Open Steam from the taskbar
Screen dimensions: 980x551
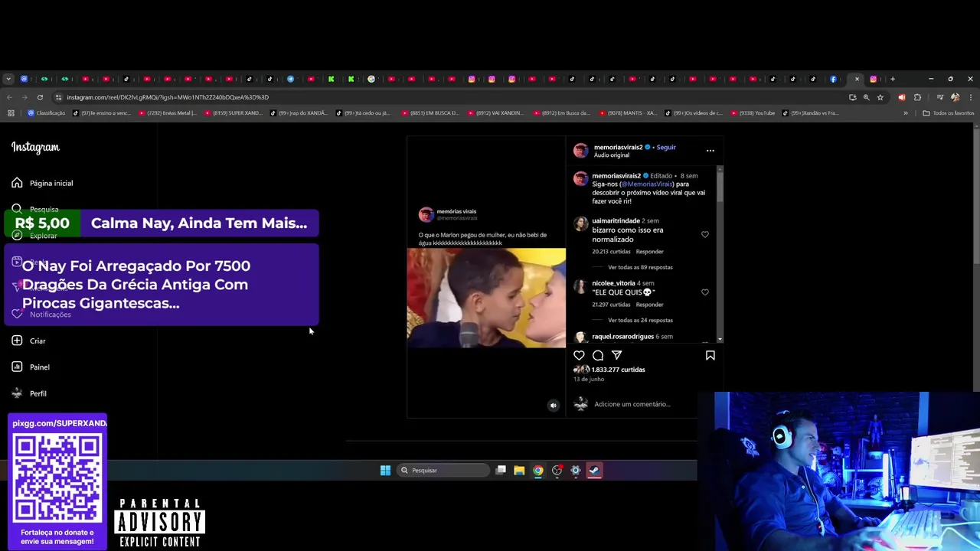594,471
